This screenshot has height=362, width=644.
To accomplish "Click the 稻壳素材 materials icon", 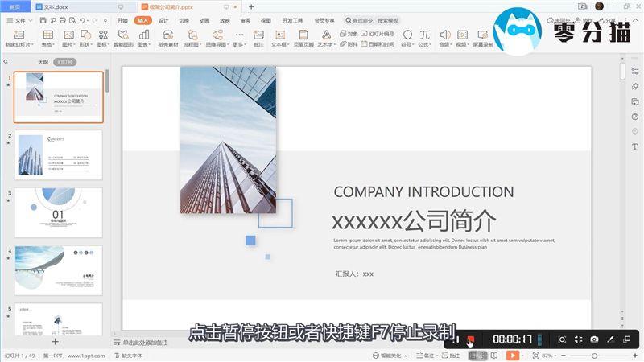I will [167, 35].
